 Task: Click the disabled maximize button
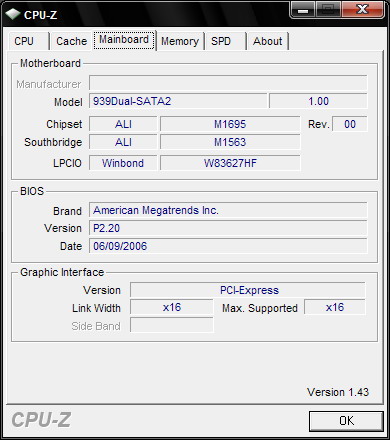[x=328, y=10]
